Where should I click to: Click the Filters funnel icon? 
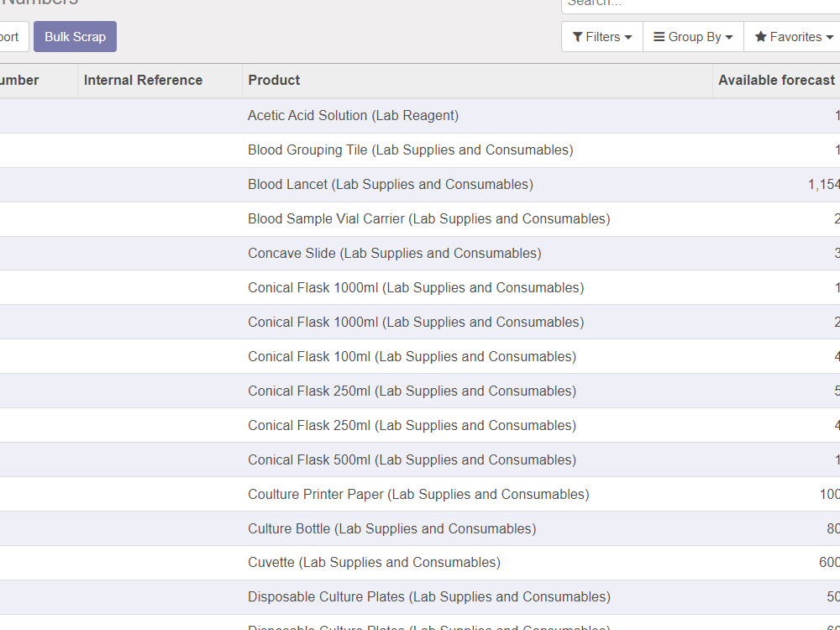pos(577,36)
